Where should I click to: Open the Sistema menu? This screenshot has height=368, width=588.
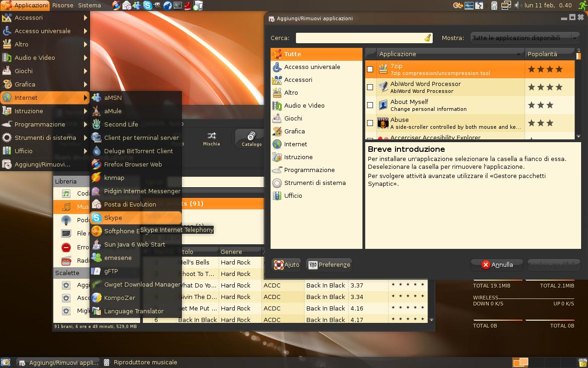pos(89,5)
